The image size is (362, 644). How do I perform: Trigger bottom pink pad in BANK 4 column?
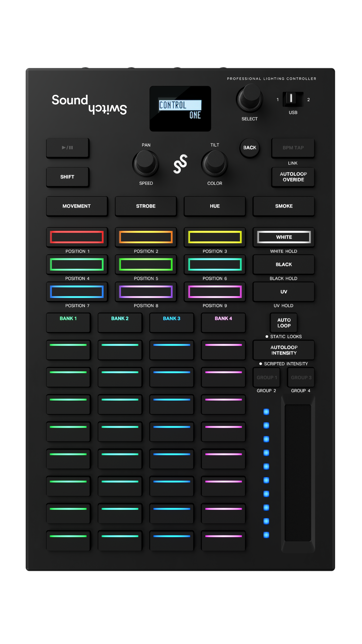tap(223, 541)
